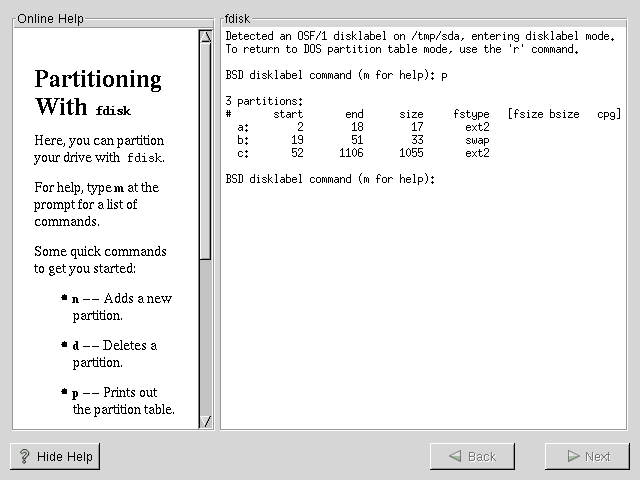Click partition c: row with size 1055

362,154
